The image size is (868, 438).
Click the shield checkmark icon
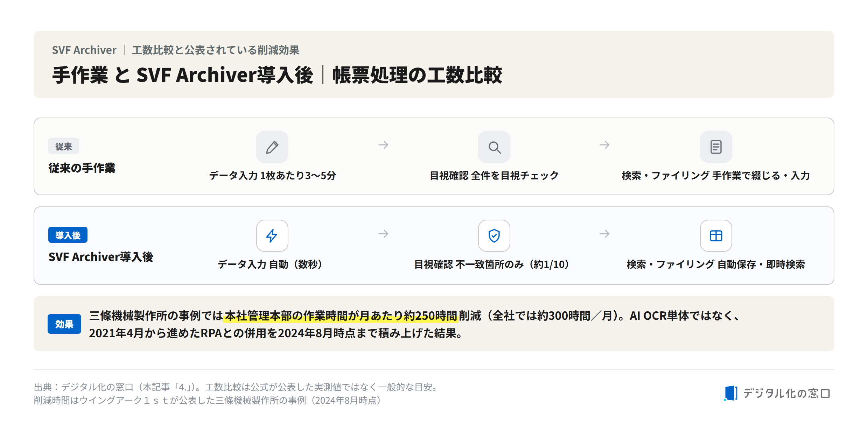(494, 236)
